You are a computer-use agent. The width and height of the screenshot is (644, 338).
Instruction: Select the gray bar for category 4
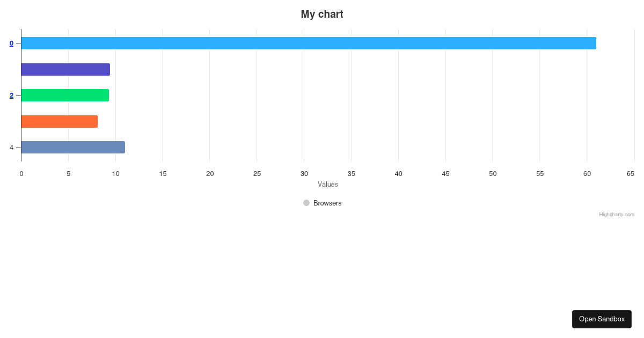click(72, 146)
